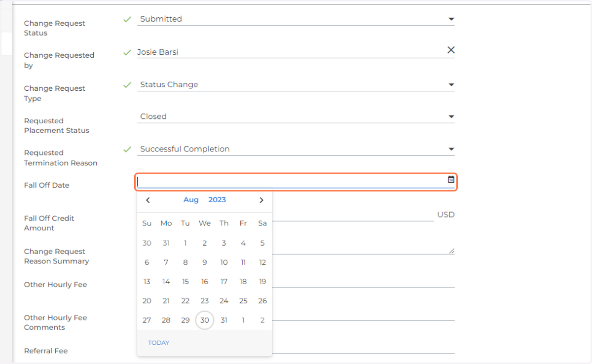The height and width of the screenshot is (364, 592).
Task: Pick August 11 in the calendar
Action: (243, 262)
